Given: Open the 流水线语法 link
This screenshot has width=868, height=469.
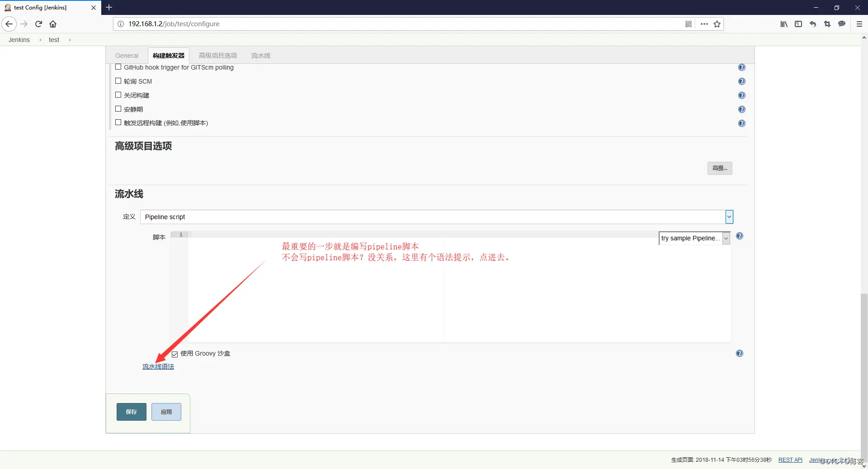Looking at the screenshot, I should click(x=158, y=366).
